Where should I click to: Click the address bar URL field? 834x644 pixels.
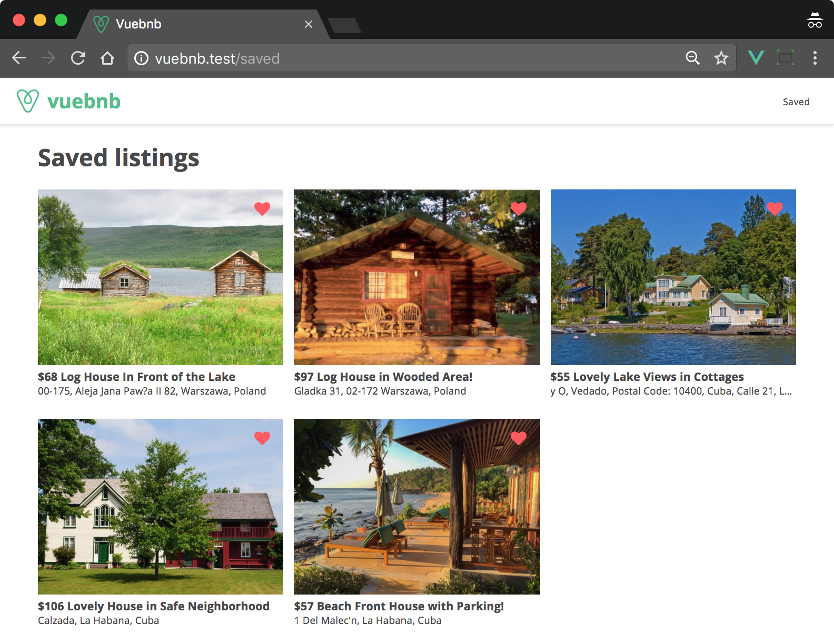click(x=411, y=58)
